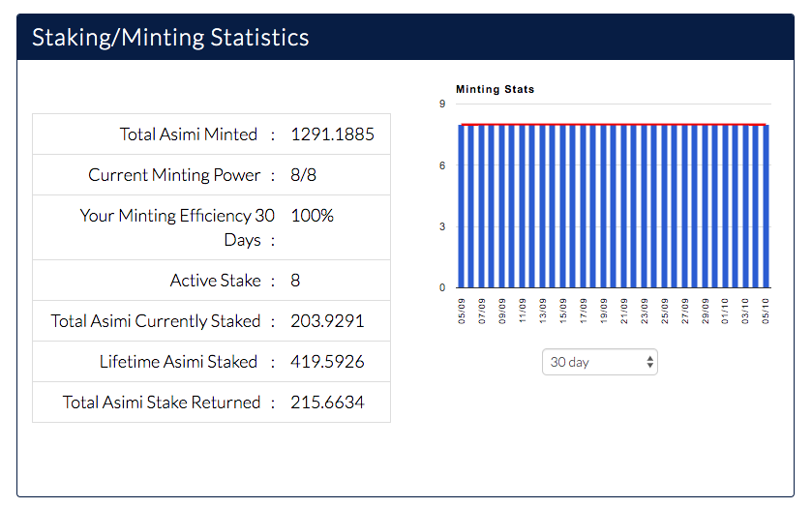This screenshot has width=812, height=507.
Task: Click the 8/8 minting power value
Action: 303,175
